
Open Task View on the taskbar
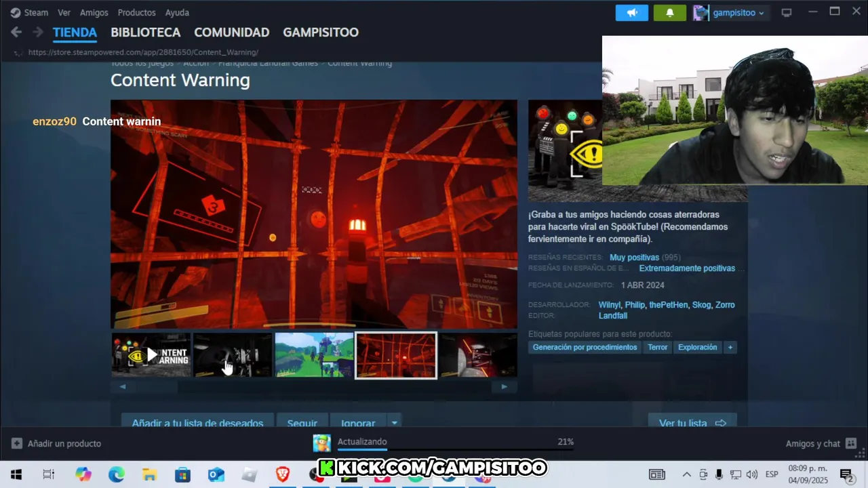tap(49, 474)
